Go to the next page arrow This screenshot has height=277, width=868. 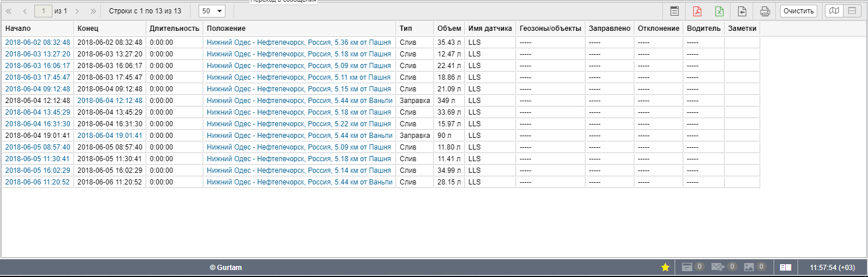coord(77,11)
